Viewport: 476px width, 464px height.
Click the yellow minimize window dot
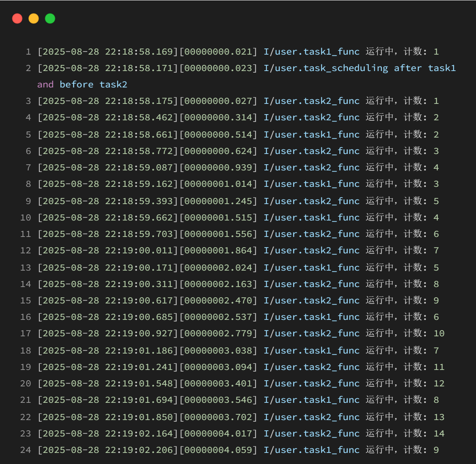pyautogui.click(x=34, y=18)
